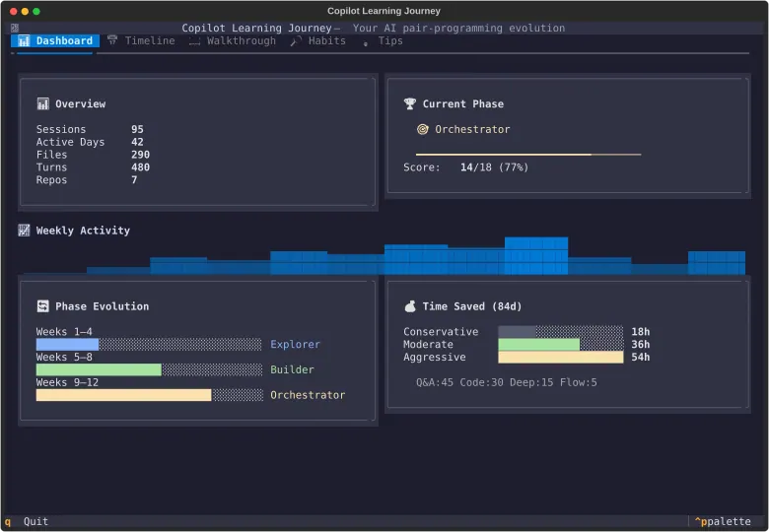Viewport: 769px width, 532px height.
Task: Click the Turns value 480
Action: tap(140, 167)
